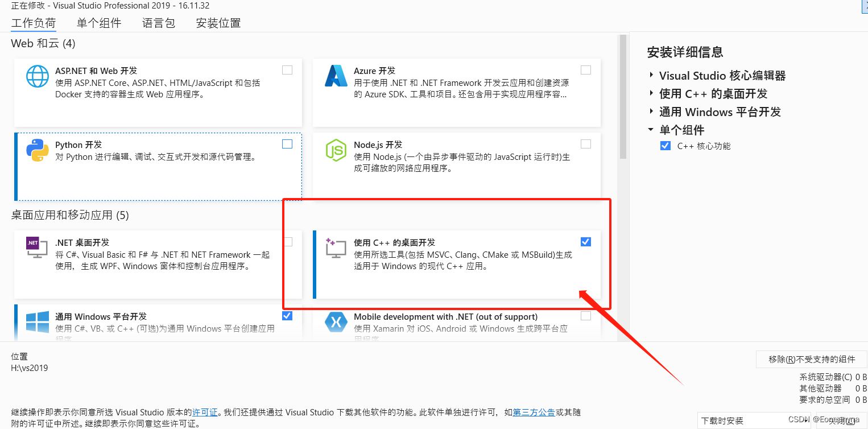Click the "位置" label above the path
This screenshot has width=868, height=429.
(x=19, y=356)
